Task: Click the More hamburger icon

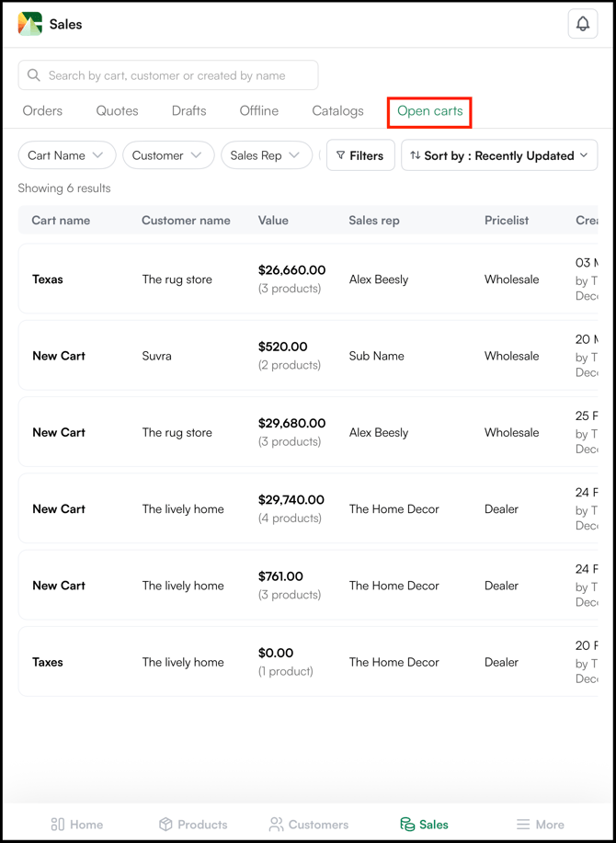Action: click(523, 825)
